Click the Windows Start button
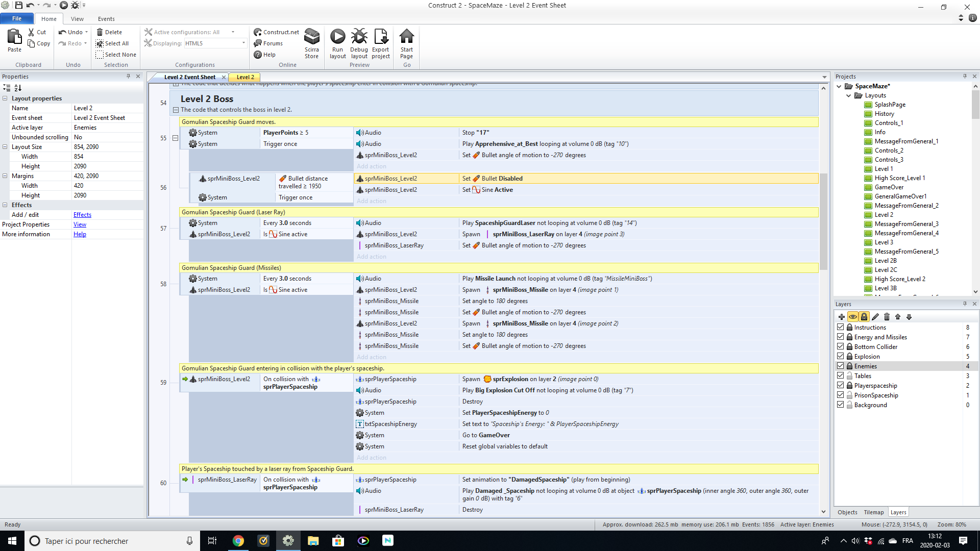980x551 pixels. click(12, 541)
